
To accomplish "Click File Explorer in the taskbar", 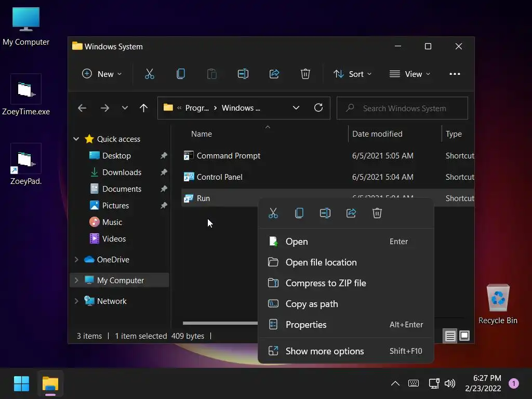I will click(x=50, y=384).
